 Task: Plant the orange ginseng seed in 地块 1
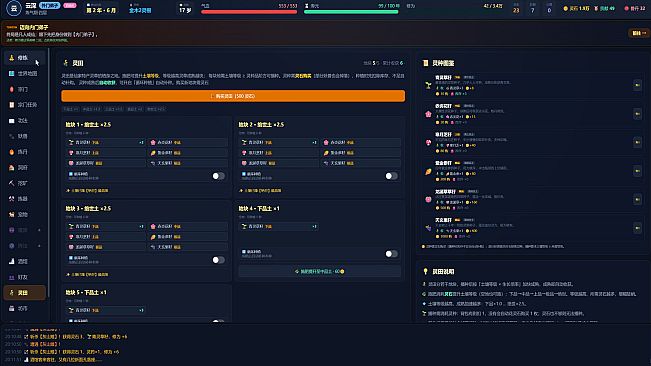point(188,153)
